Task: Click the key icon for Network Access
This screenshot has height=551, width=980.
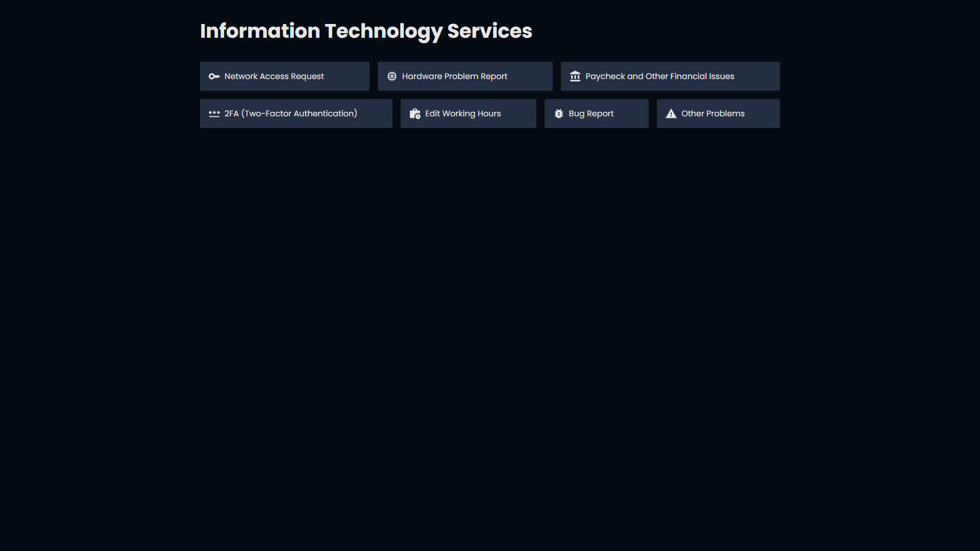Action: pos(214,77)
